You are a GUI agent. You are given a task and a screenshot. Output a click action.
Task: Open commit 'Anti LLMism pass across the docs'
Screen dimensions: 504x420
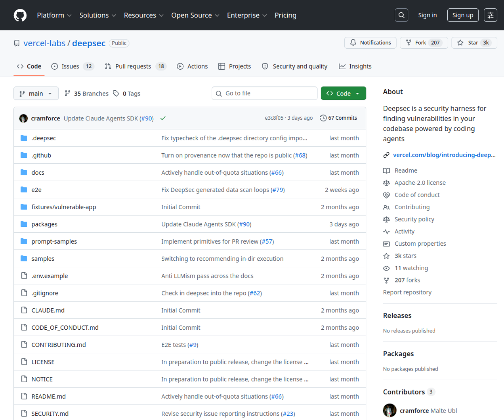coord(207,276)
